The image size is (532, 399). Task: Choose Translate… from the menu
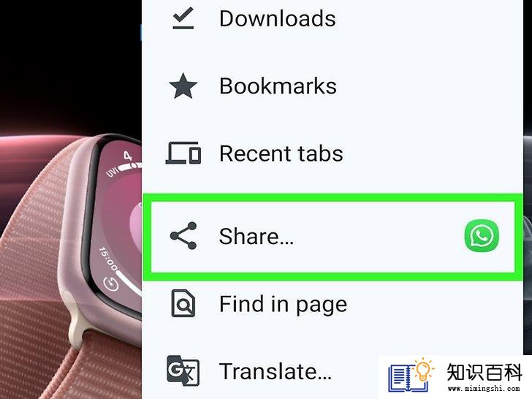[275, 371]
